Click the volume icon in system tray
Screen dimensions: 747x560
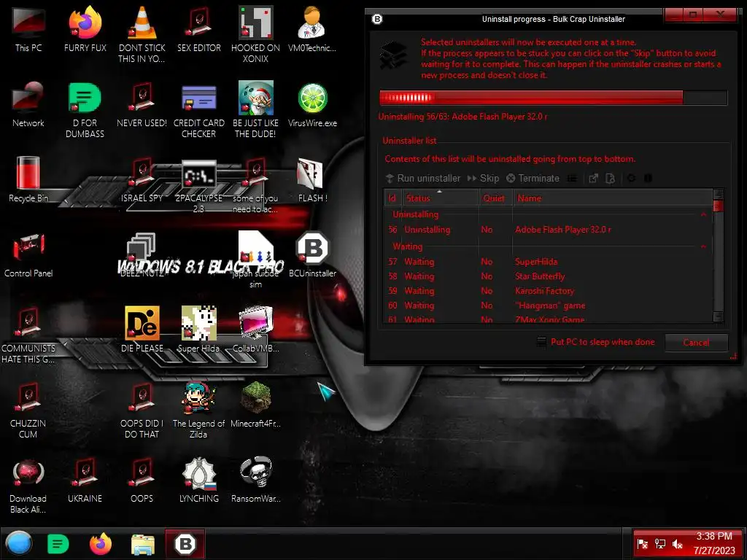coord(678,544)
